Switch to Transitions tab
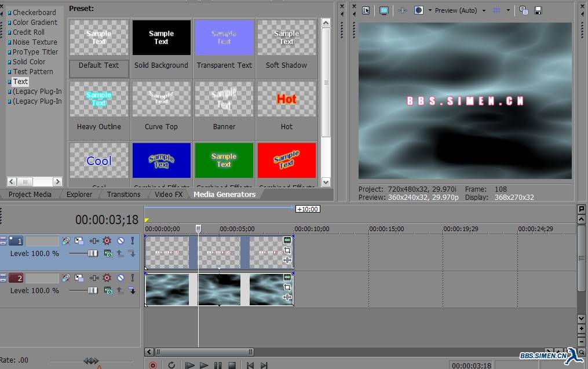The width and height of the screenshot is (588, 369). [123, 194]
